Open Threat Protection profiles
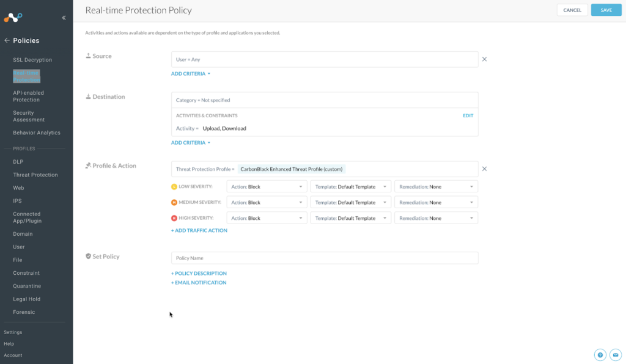The image size is (626, 364). 35,175
